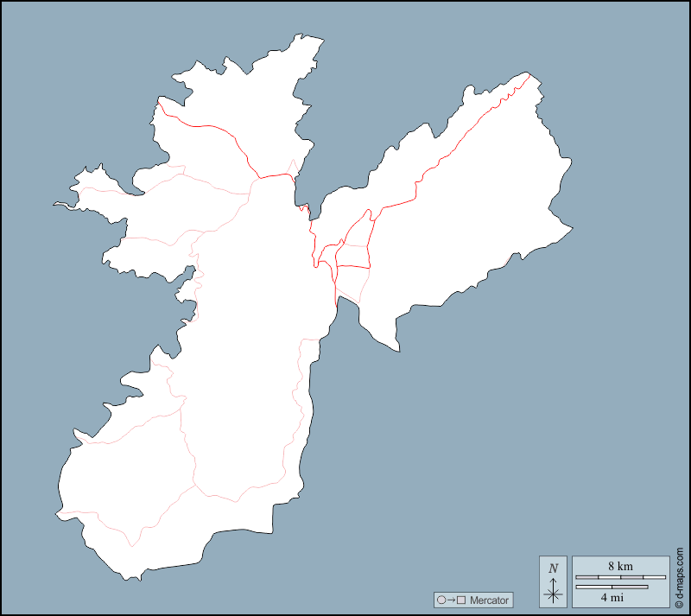Click the Mercator projection label
The image size is (691, 616).
489,600
